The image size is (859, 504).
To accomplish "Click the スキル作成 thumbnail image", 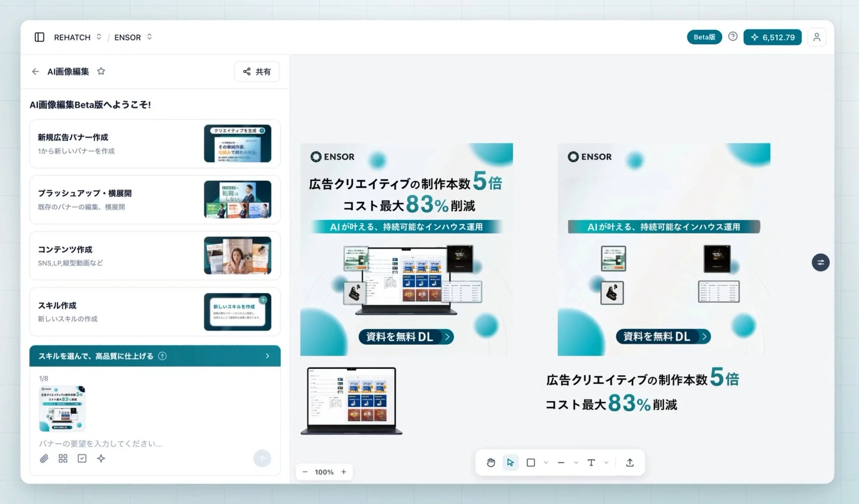I will [x=237, y=311].
